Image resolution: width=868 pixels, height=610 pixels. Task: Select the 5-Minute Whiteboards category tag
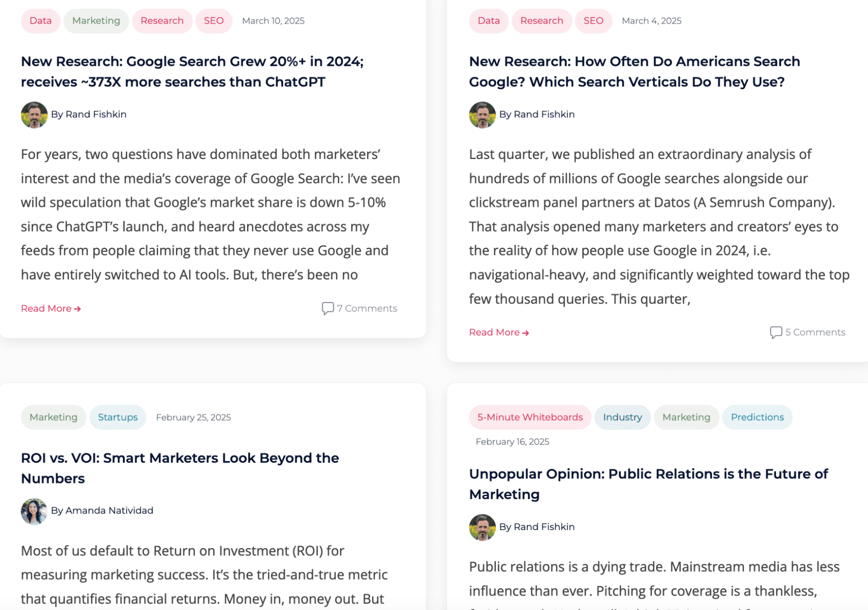[x=530, y=417]
